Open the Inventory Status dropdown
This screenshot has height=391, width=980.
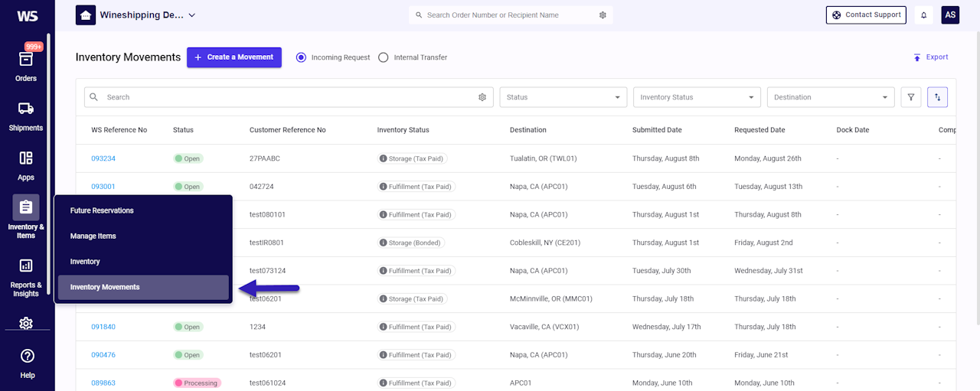click(697, 97)
